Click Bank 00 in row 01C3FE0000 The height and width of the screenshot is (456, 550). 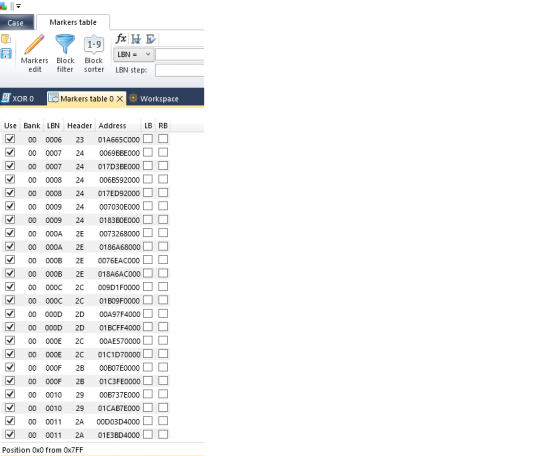click(32, 381)
